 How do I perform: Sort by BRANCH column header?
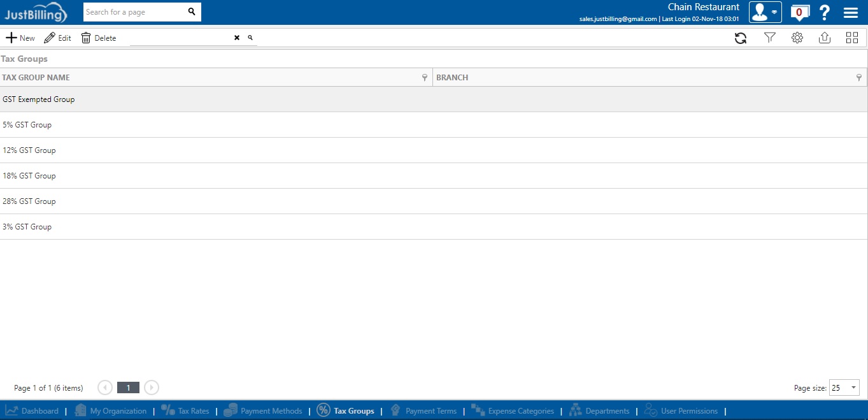[x=452, y=78]
